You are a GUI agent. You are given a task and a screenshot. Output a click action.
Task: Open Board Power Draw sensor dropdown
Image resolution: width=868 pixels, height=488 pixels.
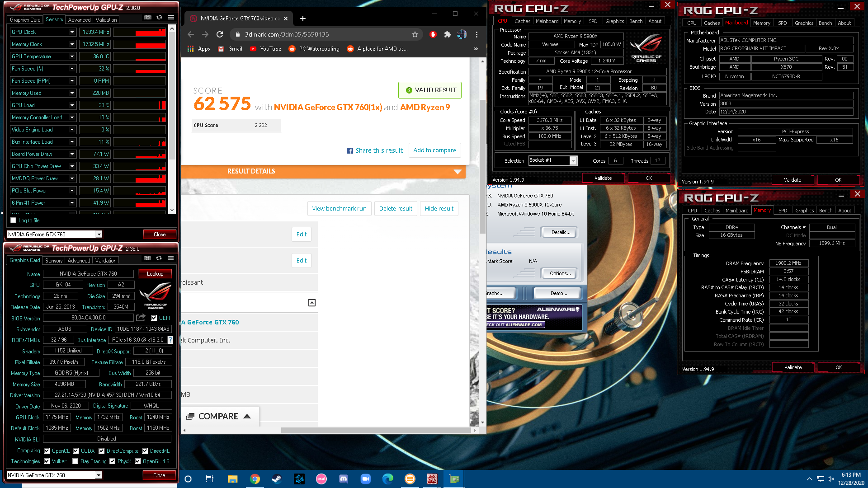pos(72,154)
